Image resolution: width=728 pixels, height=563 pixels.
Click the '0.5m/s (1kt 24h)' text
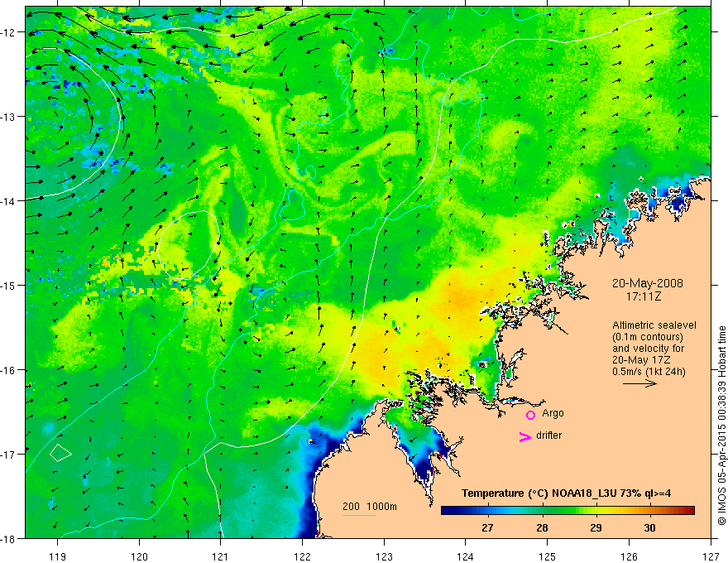point(649,372)
